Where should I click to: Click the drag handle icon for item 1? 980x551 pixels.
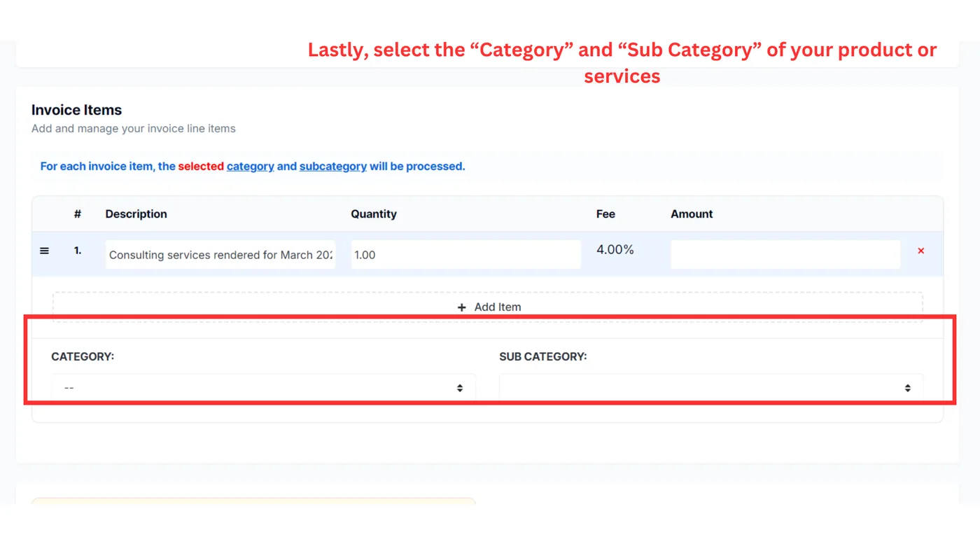[x=44, y=251]
